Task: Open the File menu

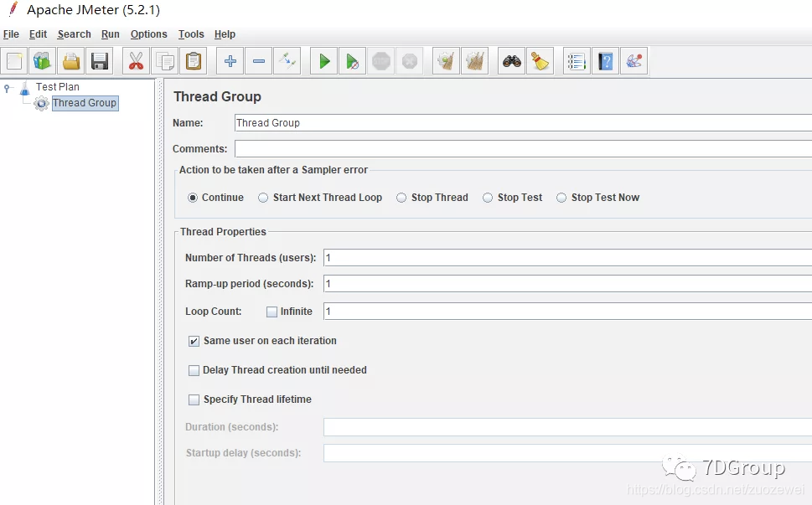Action: pyautogui.click(x=11, y=34)
